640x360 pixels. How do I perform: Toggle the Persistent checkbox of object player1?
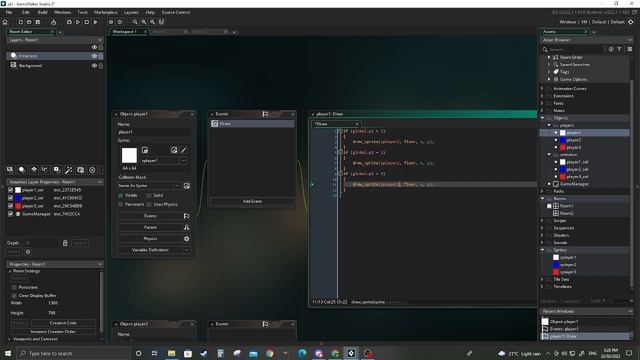[x=120, y=204]
